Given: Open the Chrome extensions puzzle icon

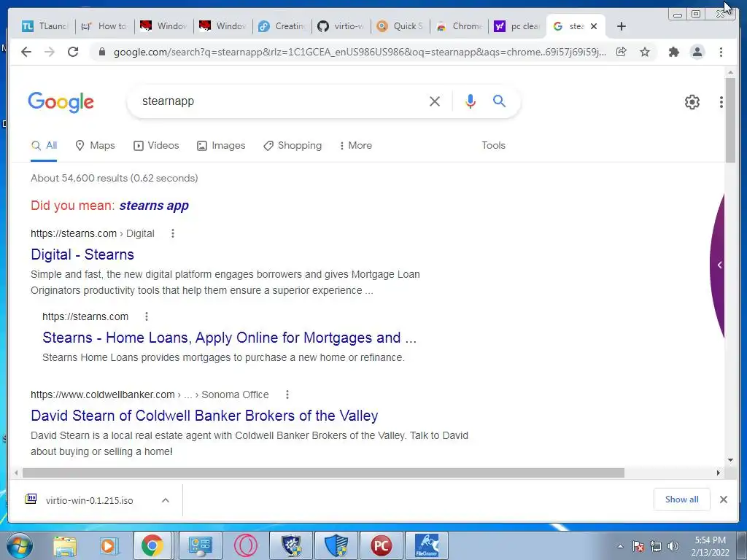Looking at the screenshot, I should point(673,52).
